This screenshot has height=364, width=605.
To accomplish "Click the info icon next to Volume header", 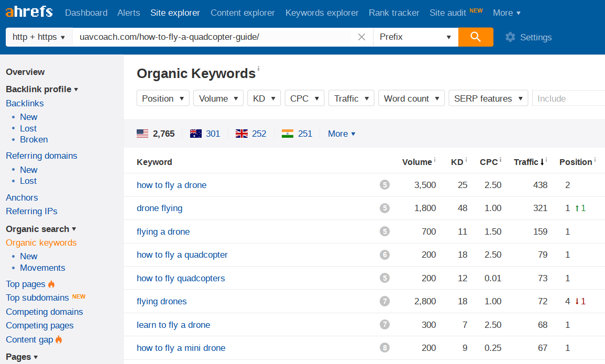I will [435, 159].
